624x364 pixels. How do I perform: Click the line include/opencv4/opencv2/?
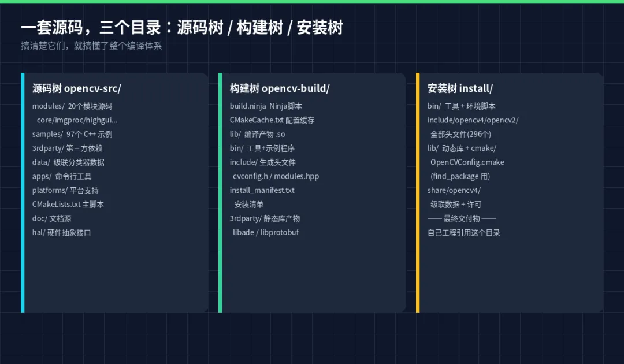coord(473,120)
